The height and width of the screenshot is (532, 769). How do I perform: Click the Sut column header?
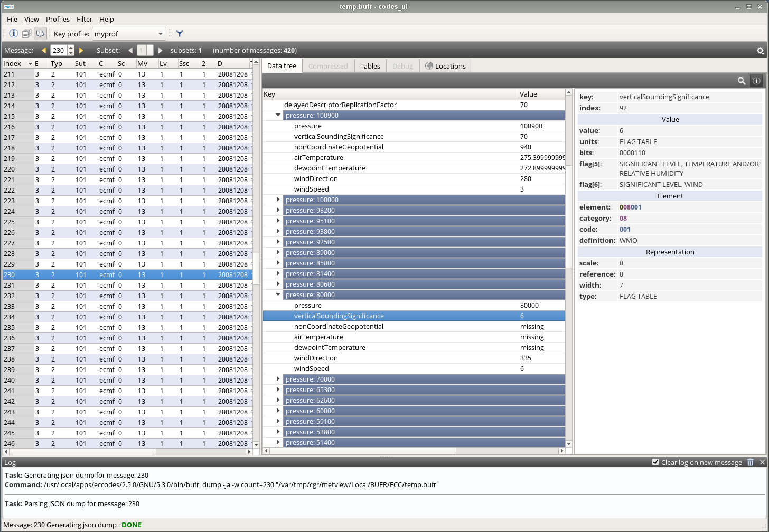coord(85,63)
